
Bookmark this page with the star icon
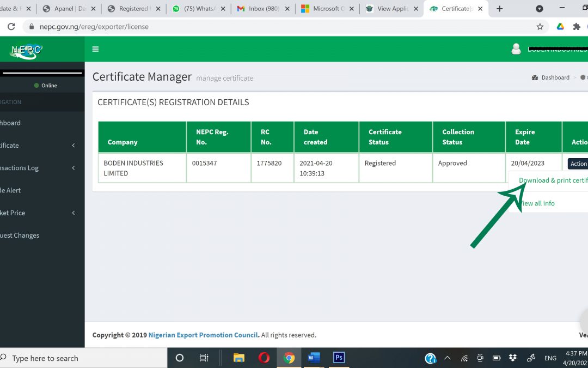(x=540, y=27)
